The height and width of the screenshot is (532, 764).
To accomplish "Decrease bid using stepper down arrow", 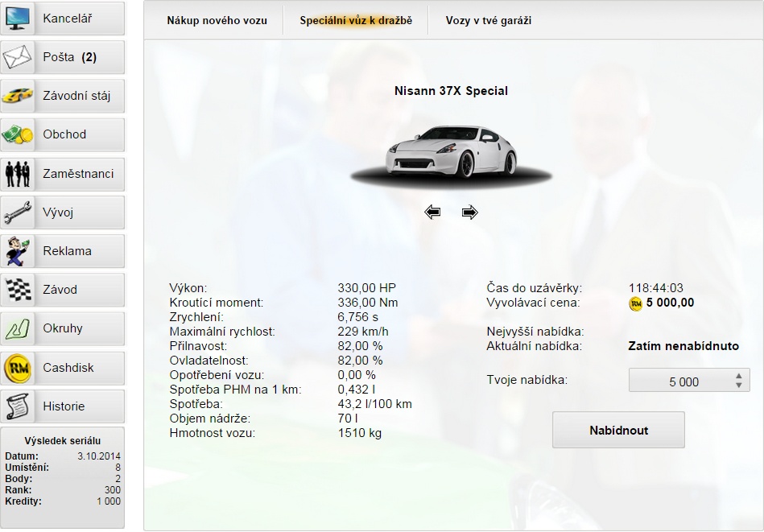I will (739, 386).
